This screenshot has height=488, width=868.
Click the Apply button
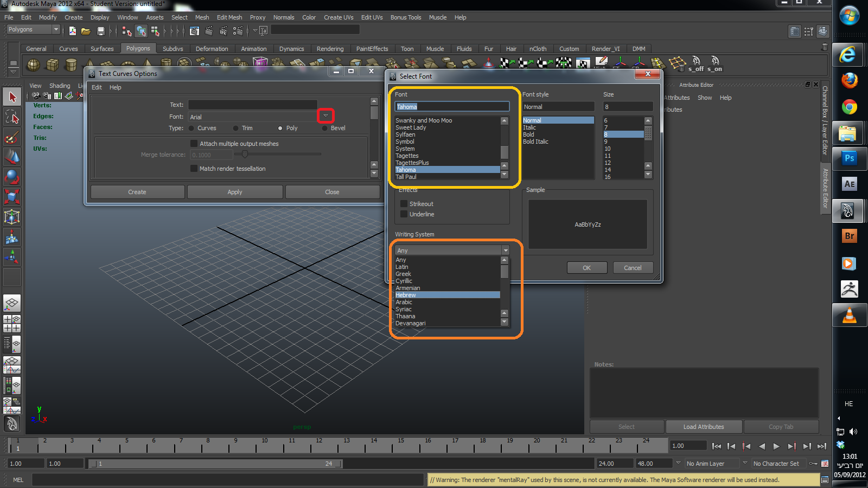[x=235, y=192]
